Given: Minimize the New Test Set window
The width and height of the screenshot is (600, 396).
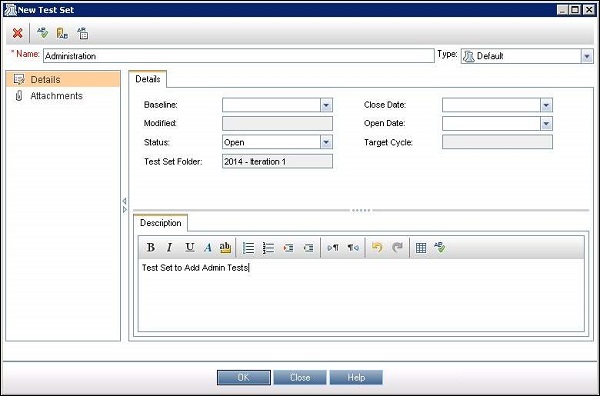Looking at the screenshot, I should click(x=562, y=10).
